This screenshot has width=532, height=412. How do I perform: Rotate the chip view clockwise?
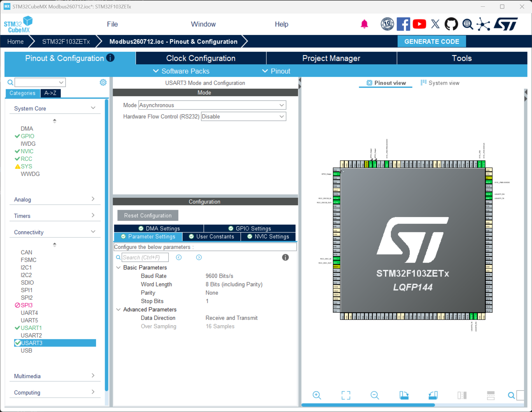[404, 395]
